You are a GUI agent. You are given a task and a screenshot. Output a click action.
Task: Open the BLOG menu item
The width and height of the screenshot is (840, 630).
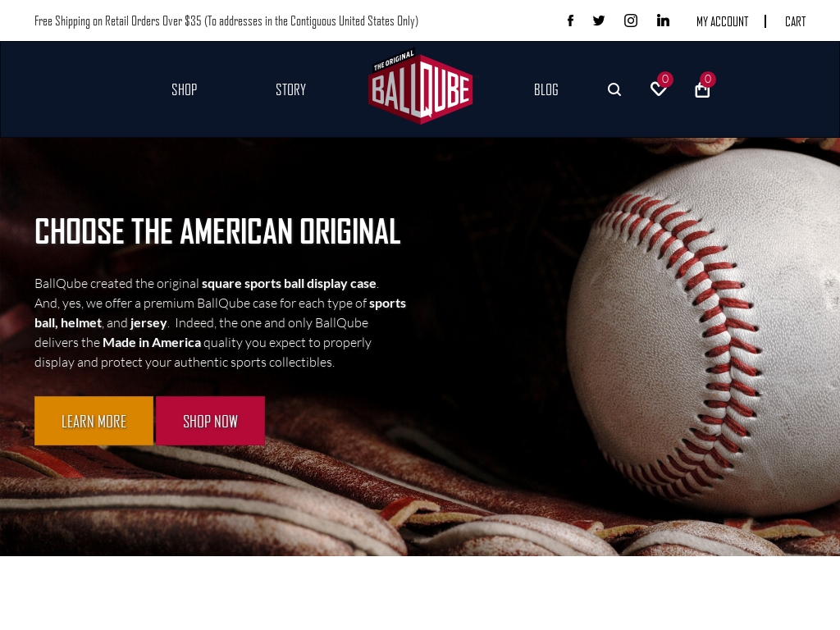(x=546, y=89)
